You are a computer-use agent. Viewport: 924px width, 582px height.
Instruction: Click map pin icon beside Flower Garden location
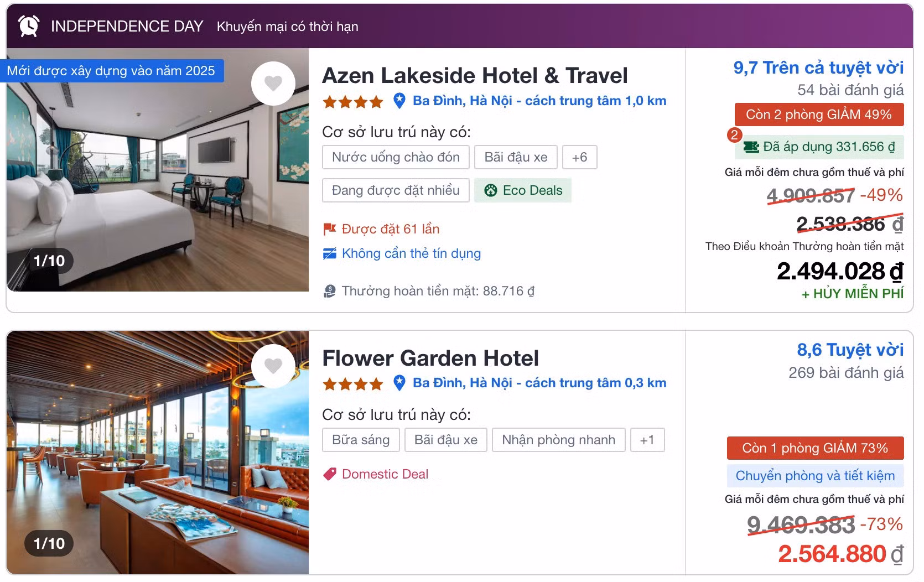(x=399, y=383)
